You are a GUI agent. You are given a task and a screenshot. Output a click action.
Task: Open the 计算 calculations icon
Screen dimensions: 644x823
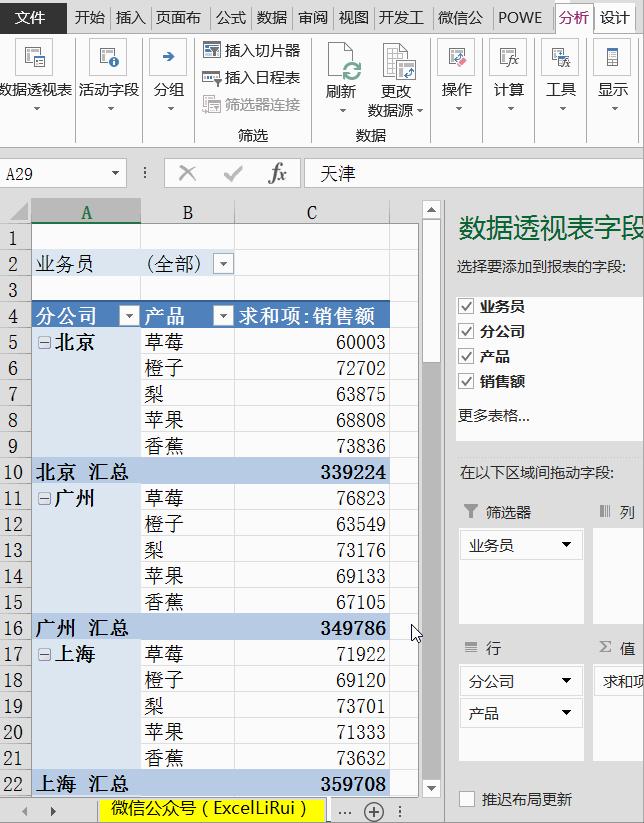pyautogui.click(x=509, y=57)
